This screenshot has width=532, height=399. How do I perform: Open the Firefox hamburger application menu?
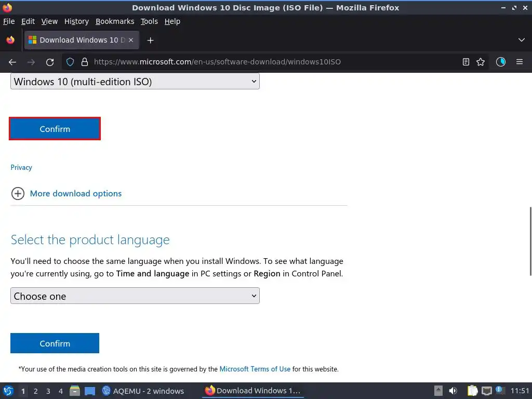(x=520, y=62)
